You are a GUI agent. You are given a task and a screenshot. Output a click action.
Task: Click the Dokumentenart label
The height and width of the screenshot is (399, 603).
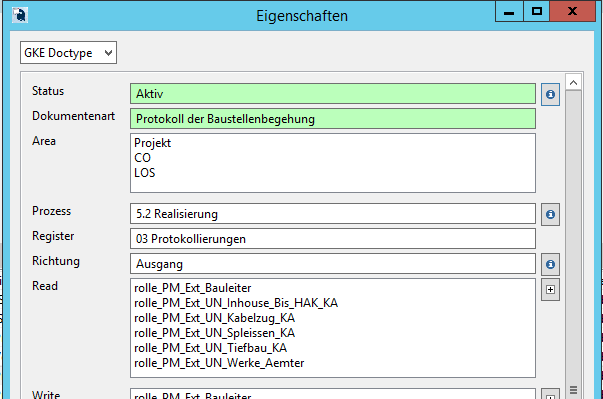pyautogui.click(x=73, y=116)
